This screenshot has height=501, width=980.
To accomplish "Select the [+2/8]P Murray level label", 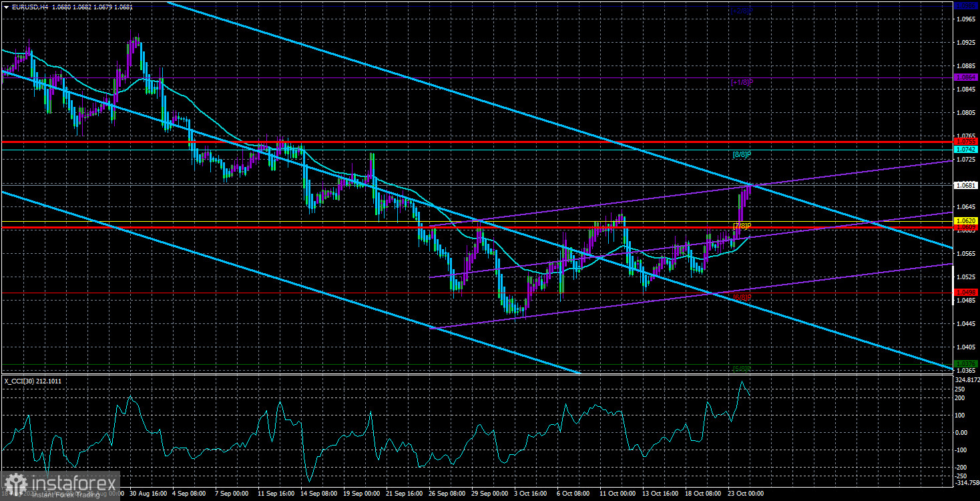I will coord(742,11).
